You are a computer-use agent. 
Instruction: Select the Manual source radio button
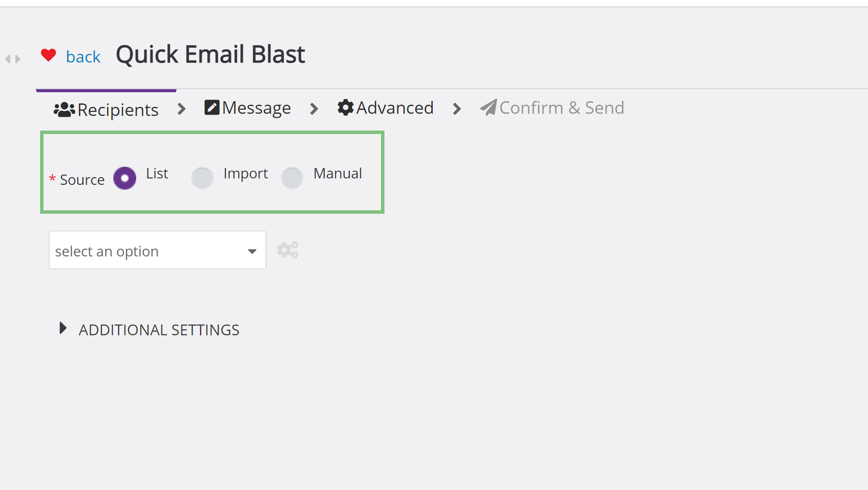click(x=292, y=178)
